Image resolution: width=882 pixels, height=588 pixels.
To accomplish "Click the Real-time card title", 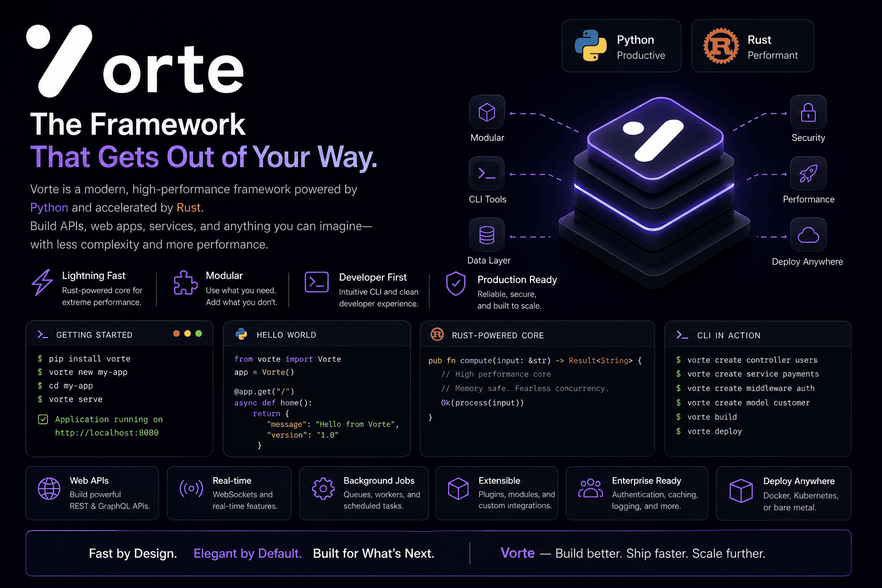I will pyautogui.click(x=232, y=481).
